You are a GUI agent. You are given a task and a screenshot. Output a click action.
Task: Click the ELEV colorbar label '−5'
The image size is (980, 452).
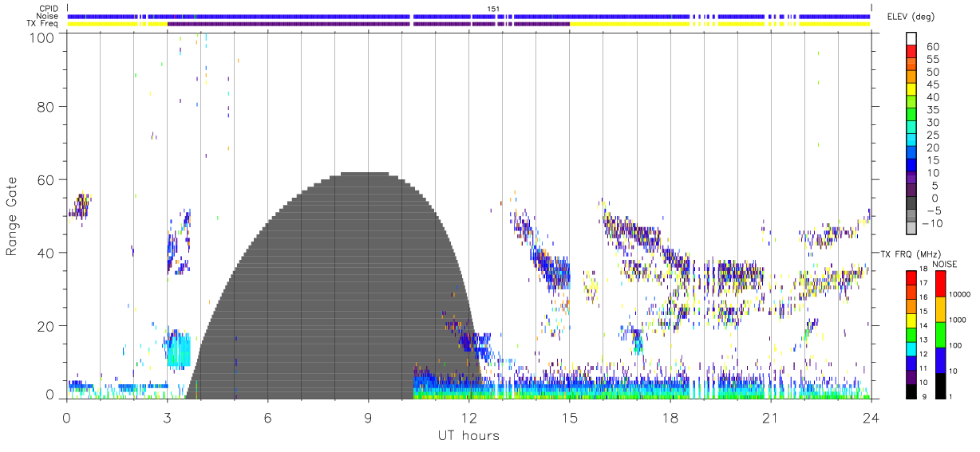(932, 210)
